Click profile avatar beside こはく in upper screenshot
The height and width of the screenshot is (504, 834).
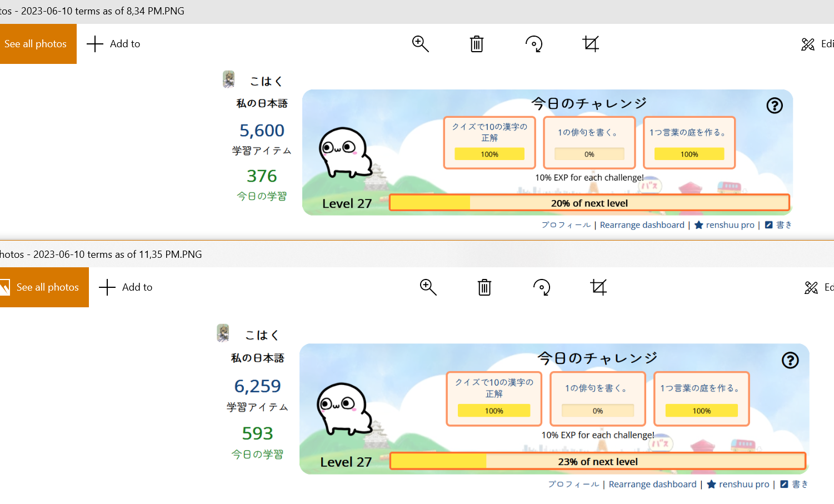click(x=228, y=79)
